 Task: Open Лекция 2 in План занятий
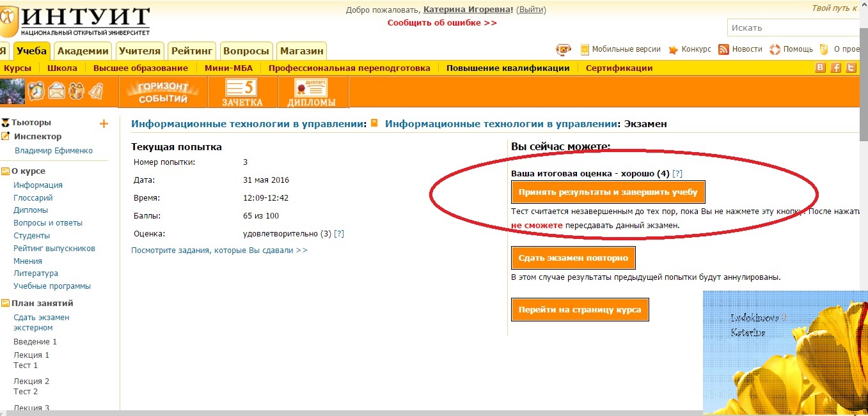(31, 381)
